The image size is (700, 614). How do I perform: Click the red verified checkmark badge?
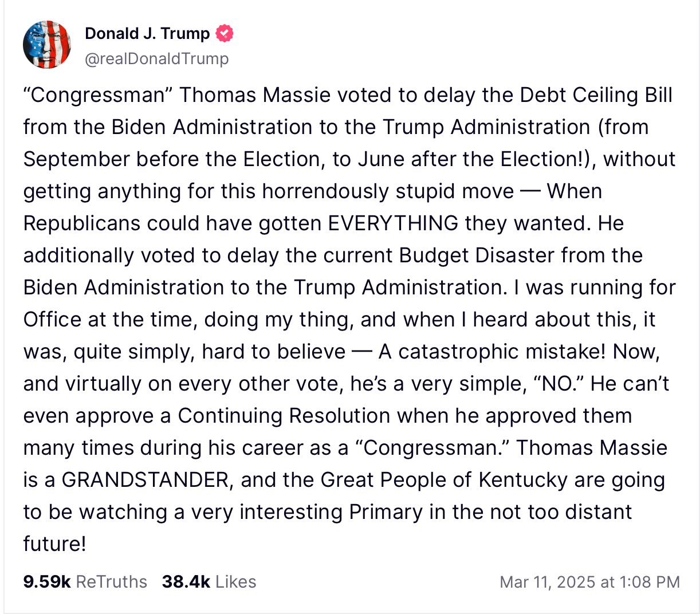[225, 34]
